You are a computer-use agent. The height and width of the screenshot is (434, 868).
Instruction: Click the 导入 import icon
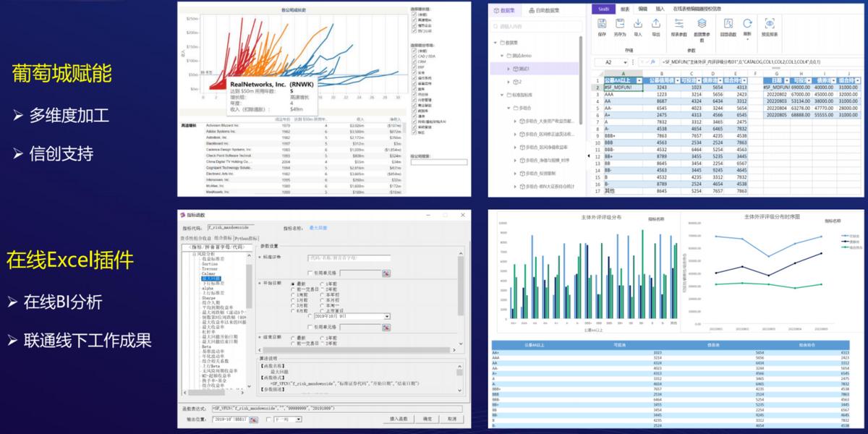[x=637, y=24]
